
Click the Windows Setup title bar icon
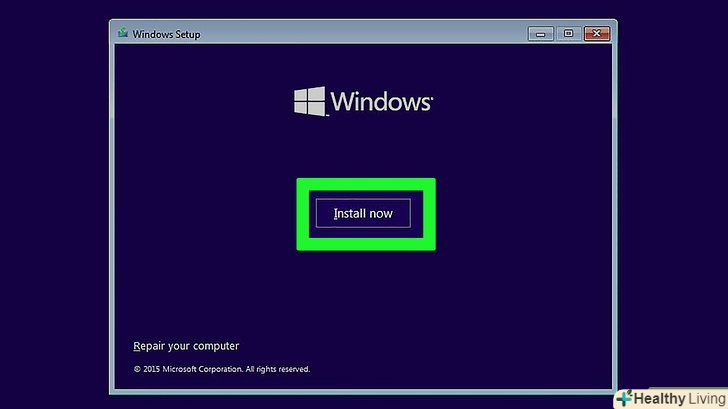click(123, 33)
